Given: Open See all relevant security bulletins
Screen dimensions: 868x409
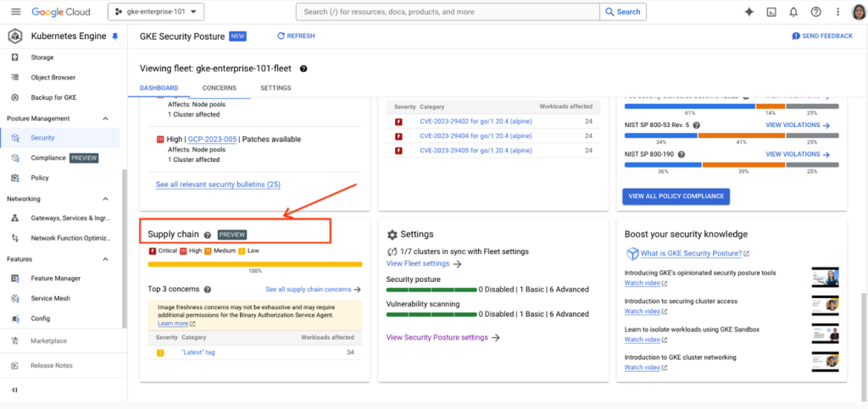Looking at the screenshot, I should pos(218,185).
